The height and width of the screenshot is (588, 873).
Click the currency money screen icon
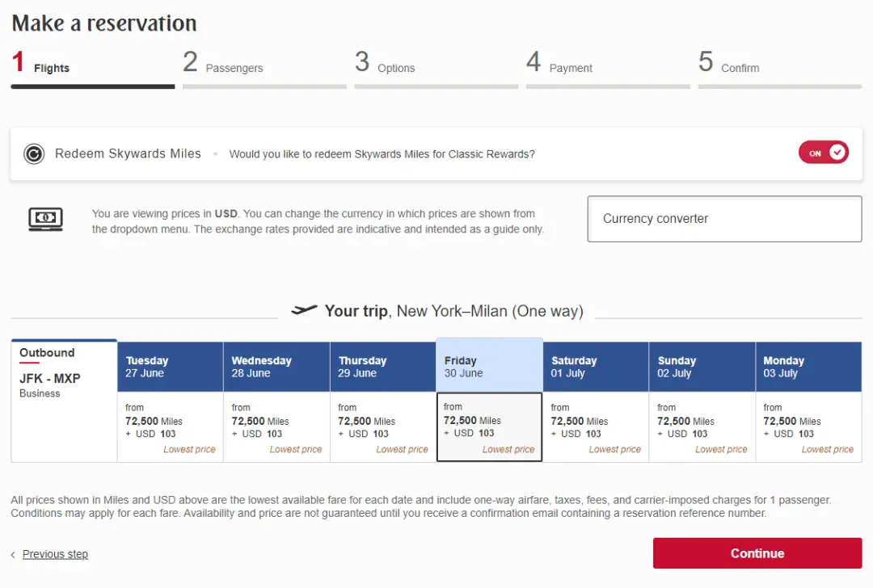[45, 219]
